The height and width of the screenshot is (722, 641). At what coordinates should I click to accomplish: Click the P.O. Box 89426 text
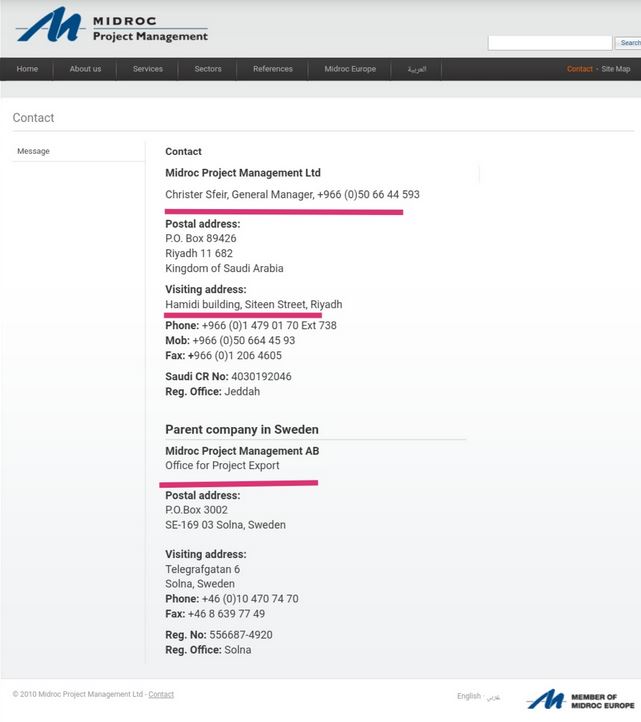click(x=201, y=239)
